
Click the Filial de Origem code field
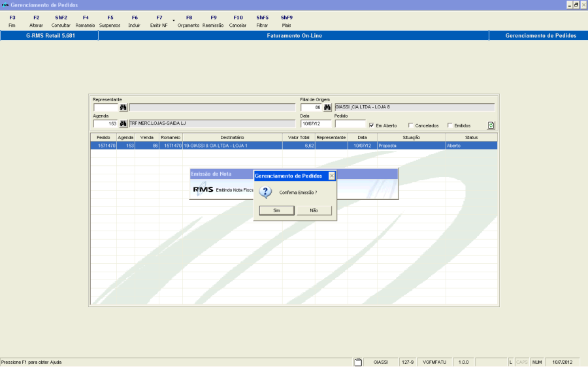[x=311, y=108]
